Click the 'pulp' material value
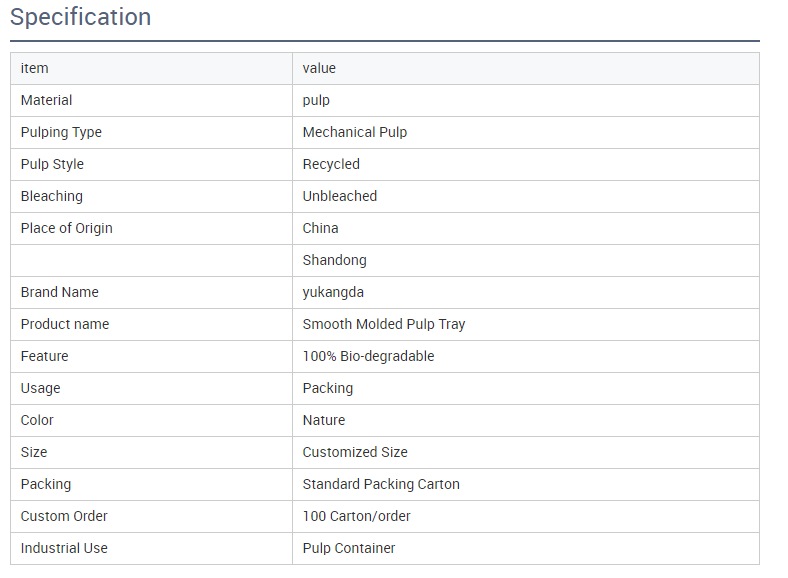788x578 pixels. point(316,100)
